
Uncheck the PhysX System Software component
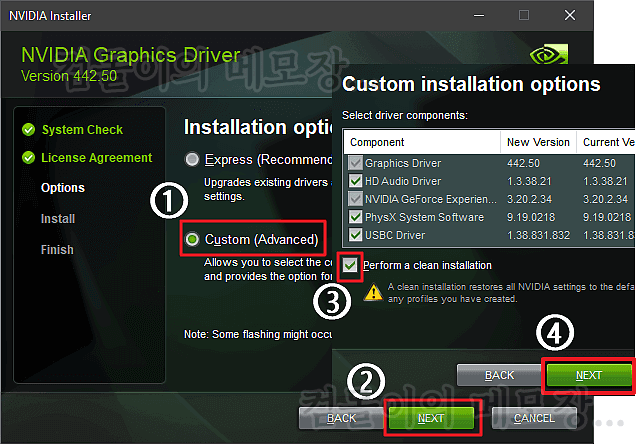click(x=355, y=217)
